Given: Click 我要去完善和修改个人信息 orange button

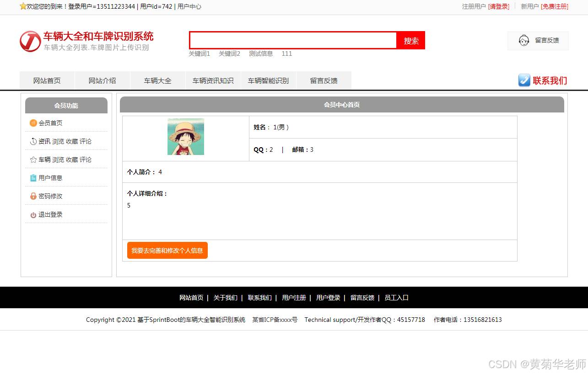Looking at the screenshot, I should pyautogui.click(x=167, y=251).
